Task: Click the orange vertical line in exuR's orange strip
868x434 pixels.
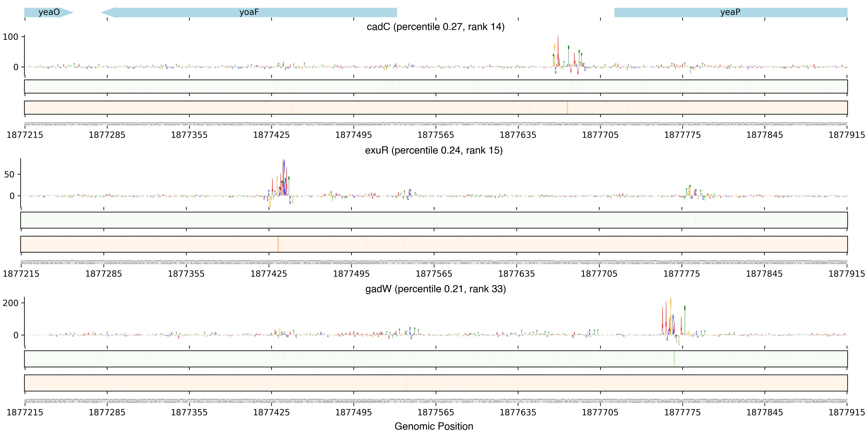Action: (278, 244)
